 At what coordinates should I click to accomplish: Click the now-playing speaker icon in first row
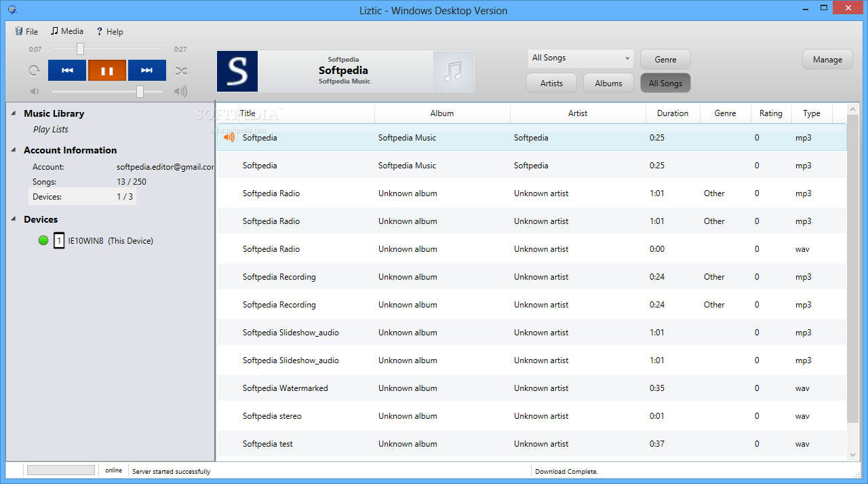tap(229, 137)
